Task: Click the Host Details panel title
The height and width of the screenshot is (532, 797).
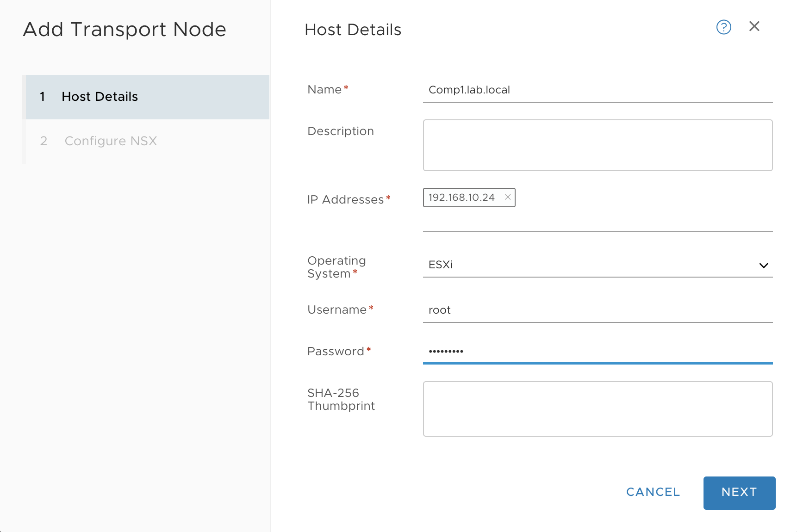Action: [x=353, y=29]
